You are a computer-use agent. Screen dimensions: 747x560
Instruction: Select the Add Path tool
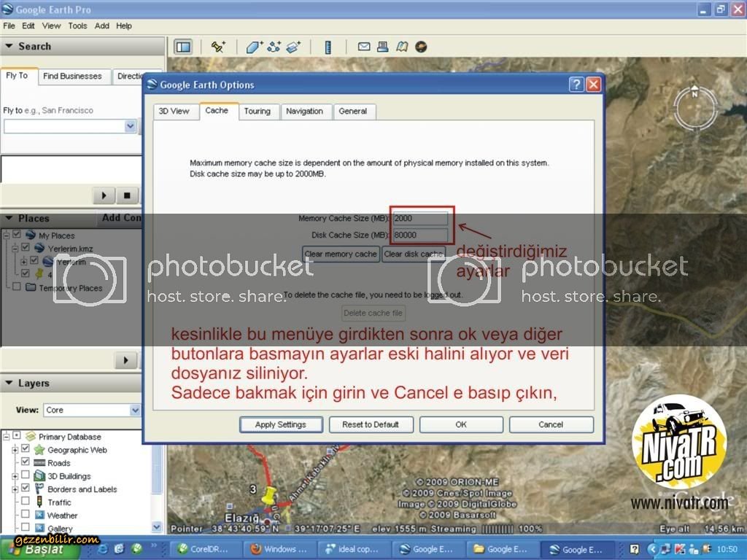pos(274,47)
